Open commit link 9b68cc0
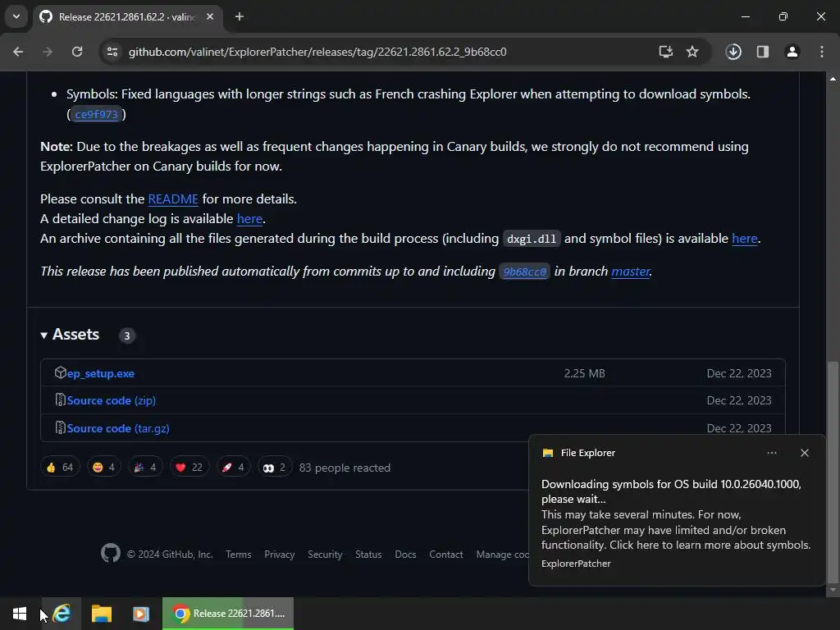Screen dimensions: 840x630 pyautogui.click(x=524, y=272)
